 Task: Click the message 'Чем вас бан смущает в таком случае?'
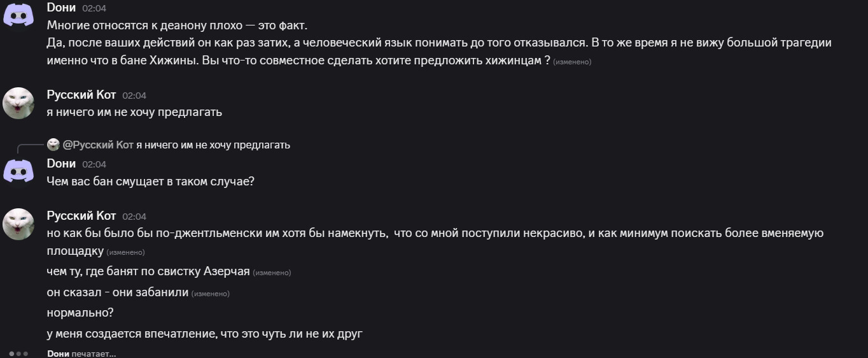click(150, 181)
